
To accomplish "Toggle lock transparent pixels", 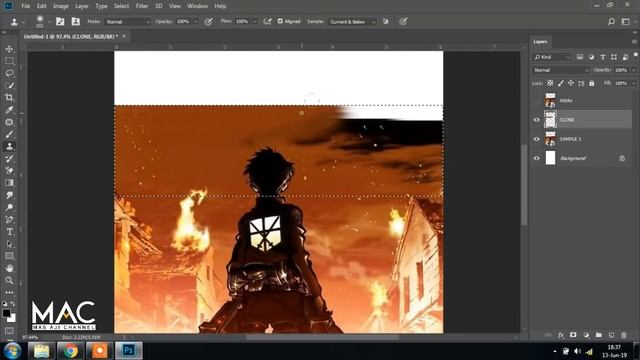I will [x=550, y=83].
